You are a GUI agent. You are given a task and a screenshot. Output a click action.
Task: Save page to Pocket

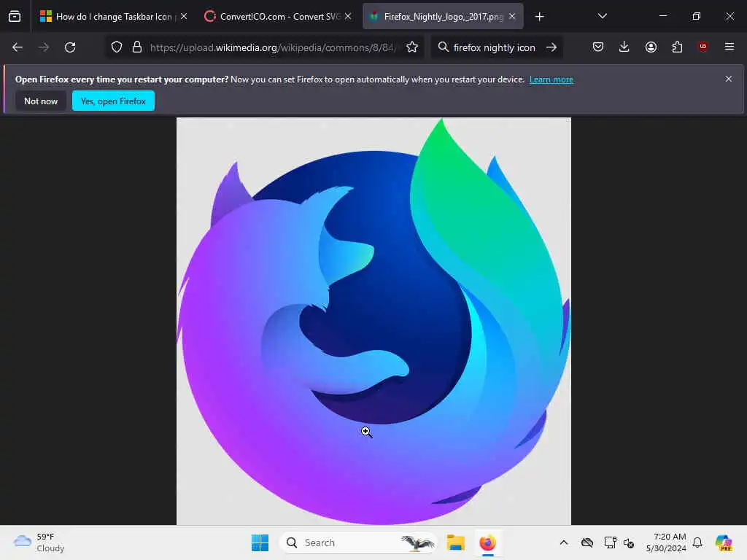tap(598, 47)
